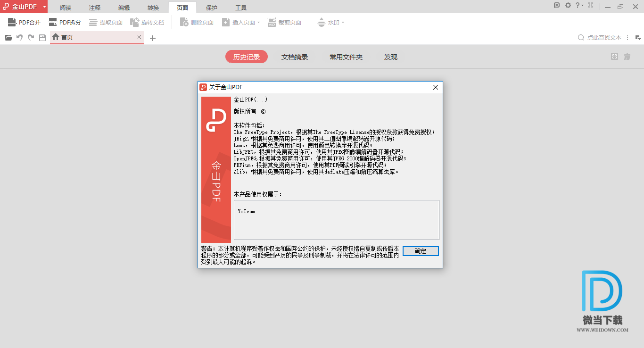Switch to grid view icon
This screenshot has width=644, height=348.
tap(614, 57)
